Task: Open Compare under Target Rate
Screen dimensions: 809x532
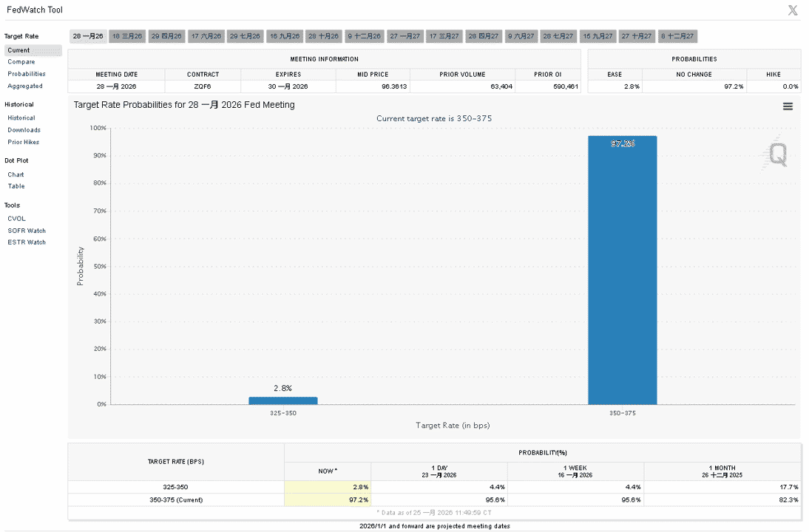Action: pos(21,62)
